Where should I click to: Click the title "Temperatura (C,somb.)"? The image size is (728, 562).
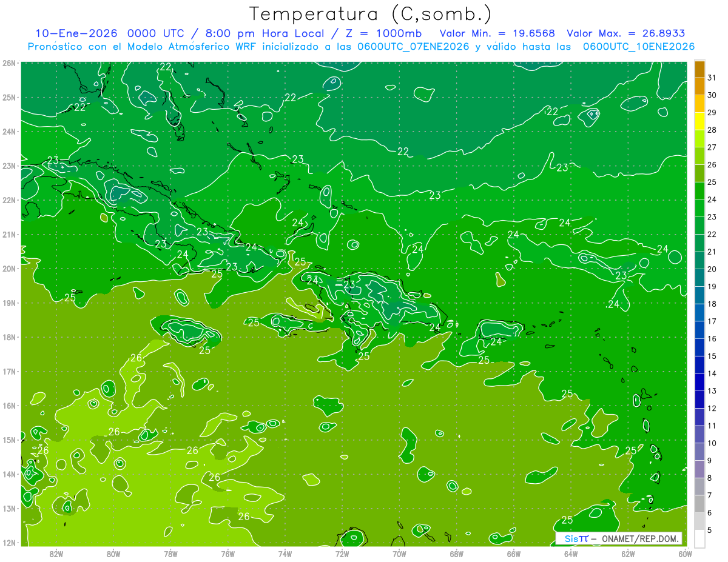pos(371,14)
